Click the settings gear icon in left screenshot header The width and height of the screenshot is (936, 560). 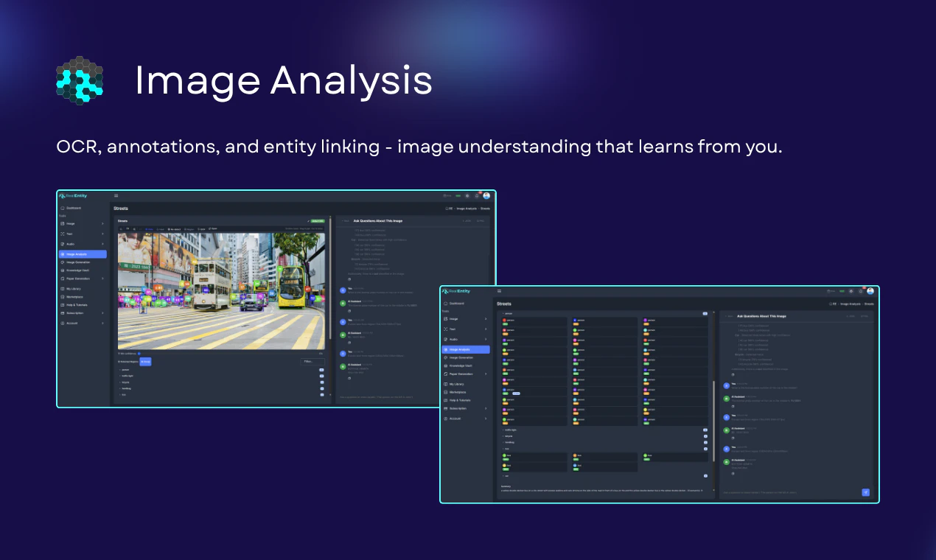(467, 196)
